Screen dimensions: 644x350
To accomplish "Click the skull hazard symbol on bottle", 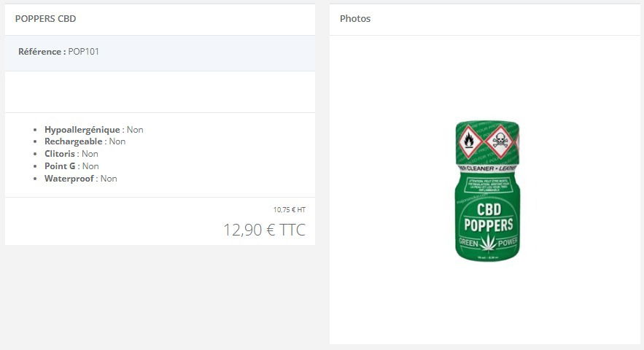I will click(500, 141).
